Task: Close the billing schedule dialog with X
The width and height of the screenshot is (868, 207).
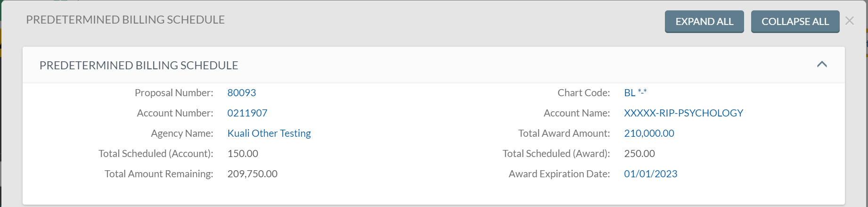Action: 850,21
